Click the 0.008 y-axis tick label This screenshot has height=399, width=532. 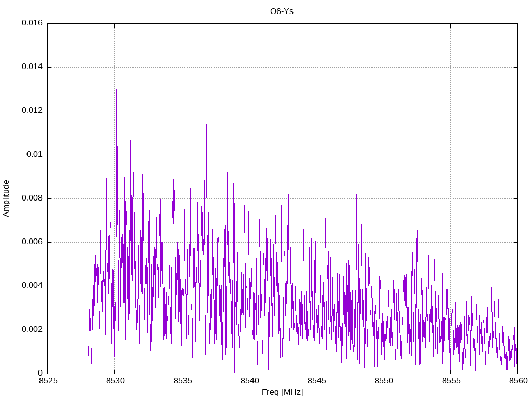pos(32,198)
